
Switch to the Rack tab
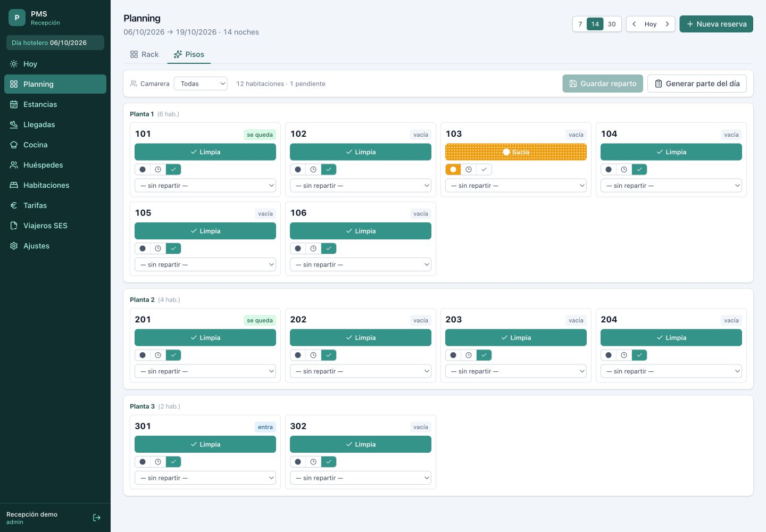pos(144,54)
